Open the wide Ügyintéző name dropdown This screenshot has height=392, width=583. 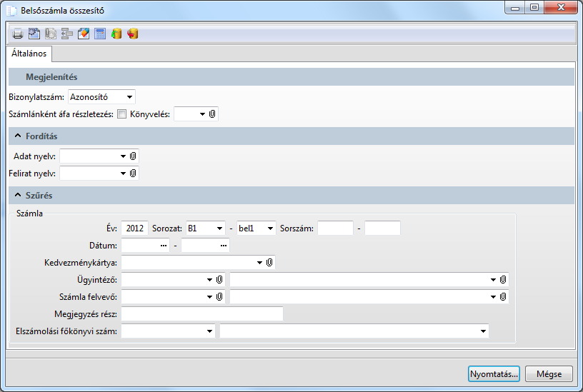(493, 280)
